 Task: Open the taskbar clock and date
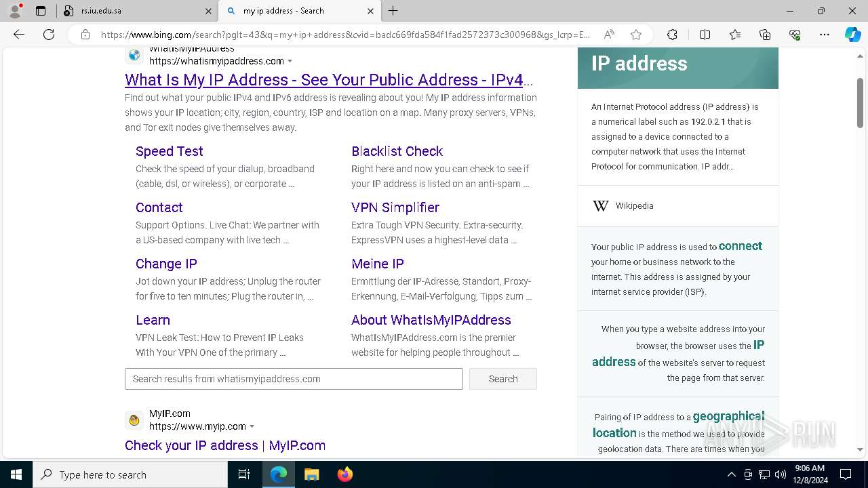(810, 474)
